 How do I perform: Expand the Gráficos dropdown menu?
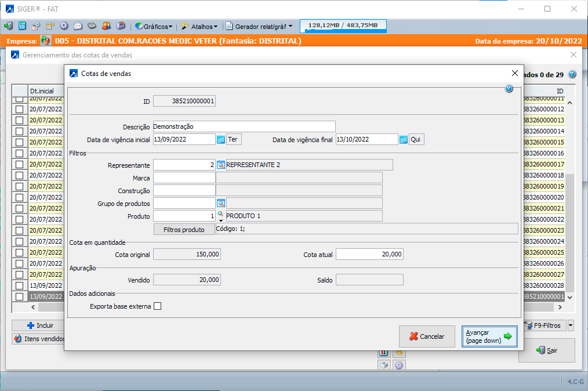coord(154,26)
